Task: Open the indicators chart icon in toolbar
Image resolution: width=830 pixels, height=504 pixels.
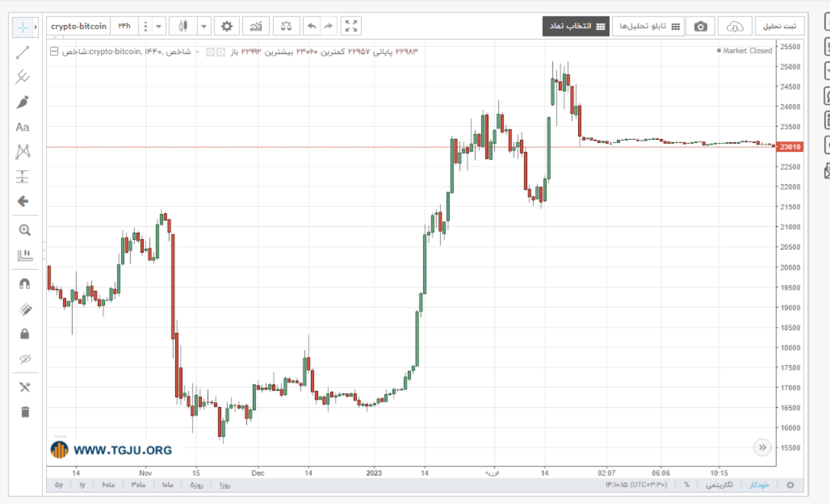Action: pos(256,26)
